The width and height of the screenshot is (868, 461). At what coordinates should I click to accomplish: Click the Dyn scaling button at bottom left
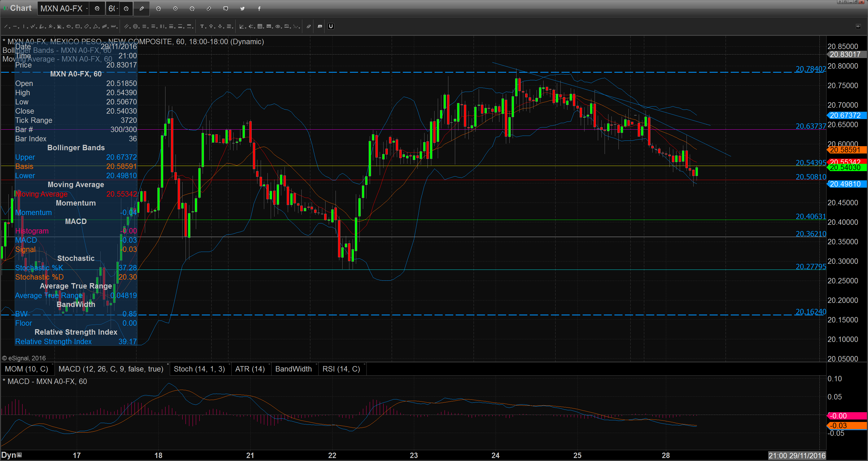11,455
